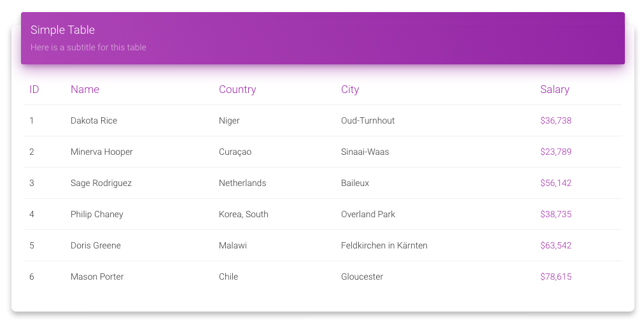Click the Salary column header

point(554,89)
